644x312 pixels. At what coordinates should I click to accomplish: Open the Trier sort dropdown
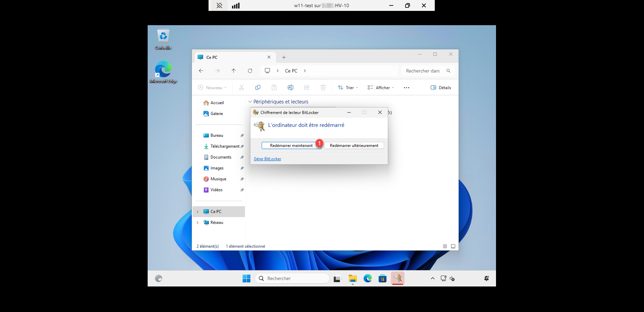[348, 88]
